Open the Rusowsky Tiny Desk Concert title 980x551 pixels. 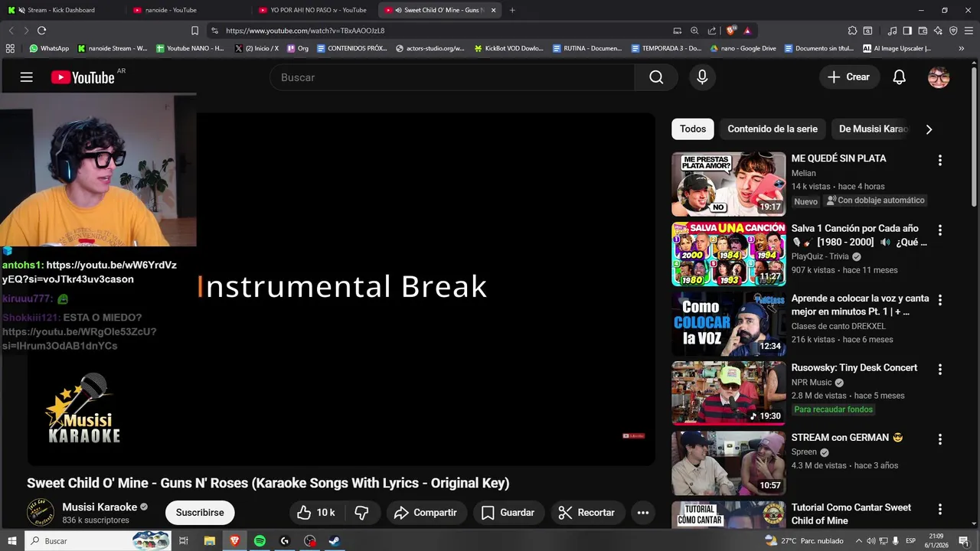click(x=854, y=368)
